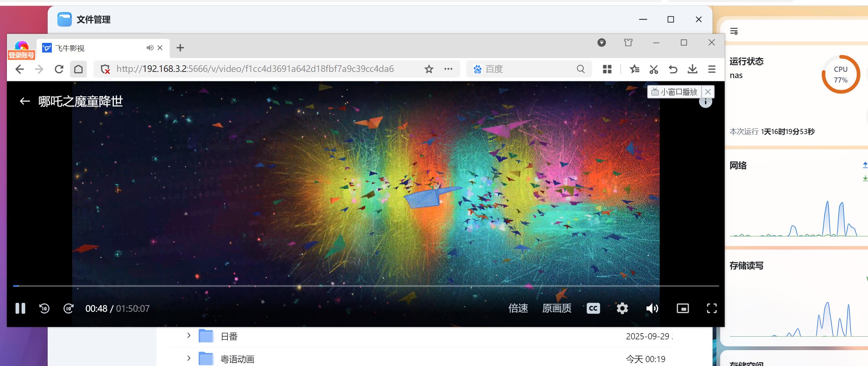Open the browser apps grid icon
The height and width of the screenshot is (366, 868).
tap(607, 69)
